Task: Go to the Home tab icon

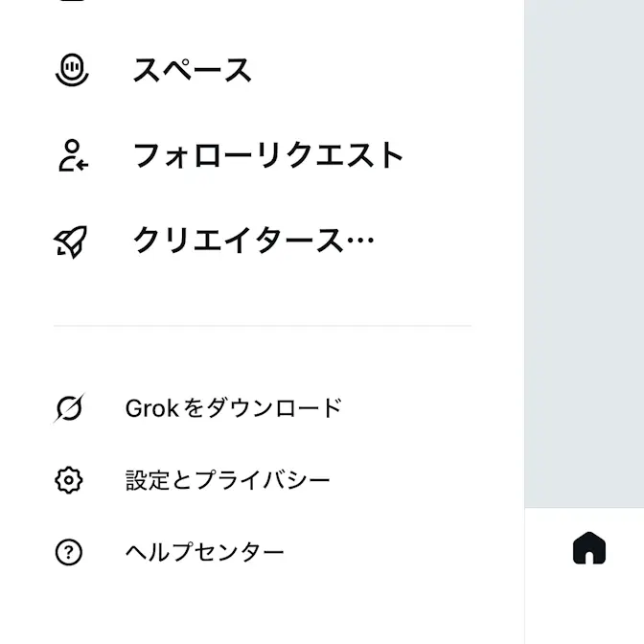Action: pyautogui.click(x=589, y=549)
